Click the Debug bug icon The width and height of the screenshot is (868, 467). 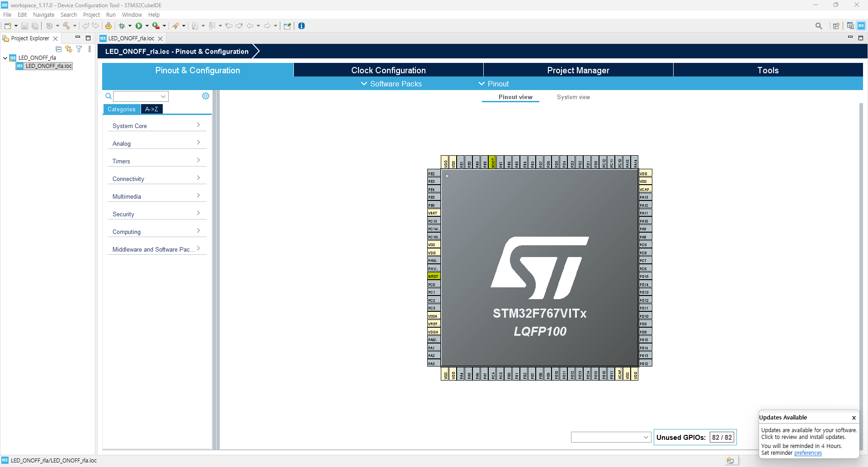pyautogui.click(x=122, y=26)
